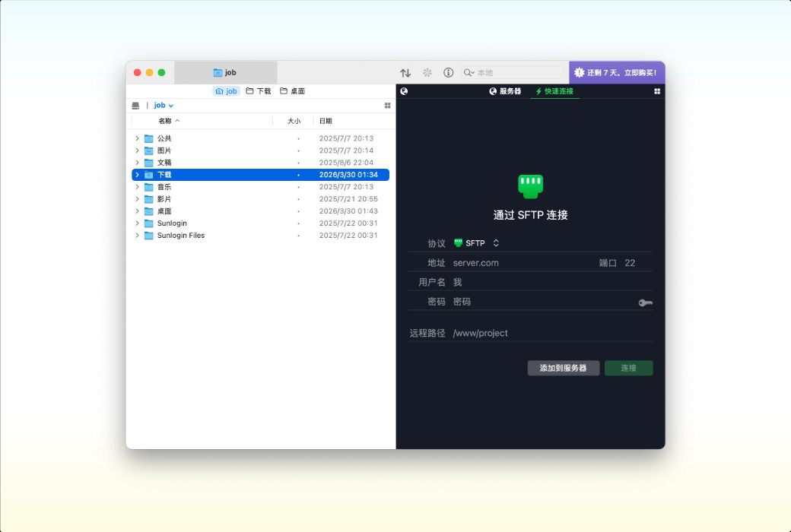Open the info icon in the toolbar

click(x=449, y=72)
